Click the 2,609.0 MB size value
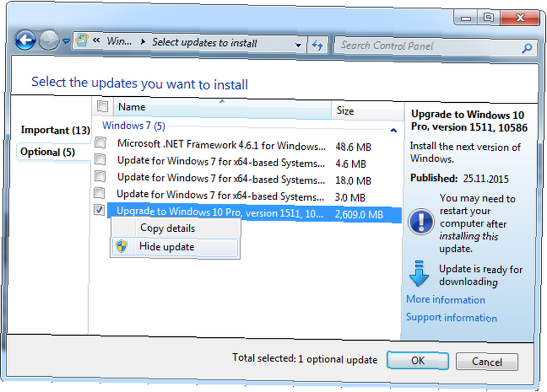This screenshot has width=547, height=392. [x=359, y=214]
